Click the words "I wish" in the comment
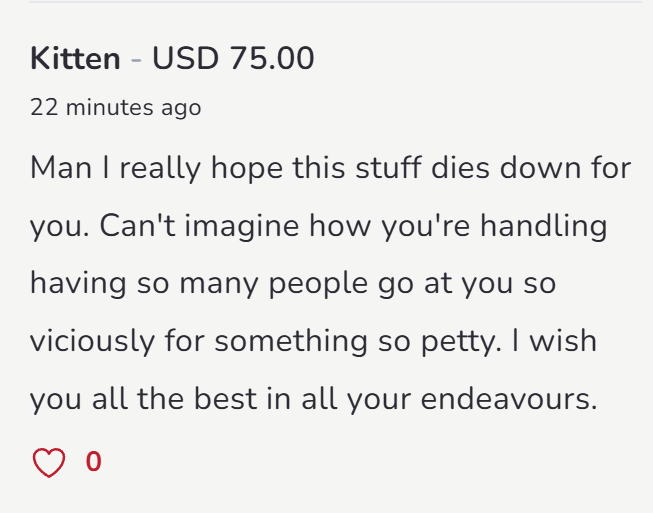 550,341
